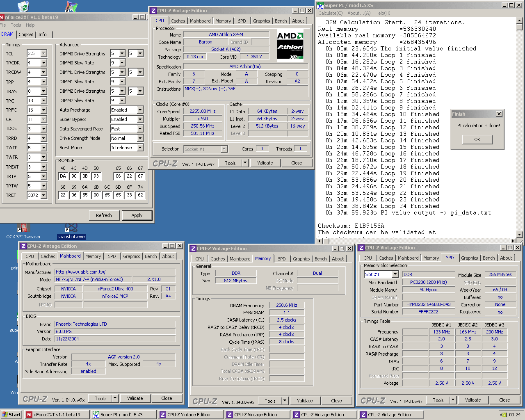Click the Z icon in the CPU-Z Mainboard window title bar

tap(23, 246)
